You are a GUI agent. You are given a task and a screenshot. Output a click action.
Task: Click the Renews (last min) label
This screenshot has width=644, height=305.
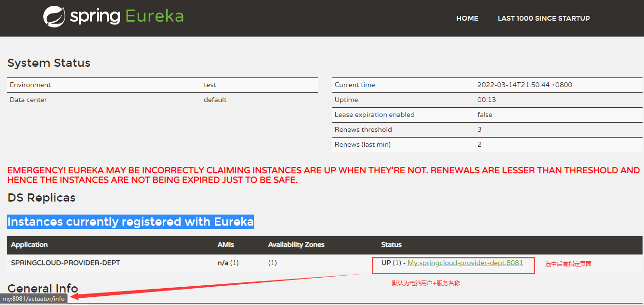pyautogui.click(x=363, y=144)
